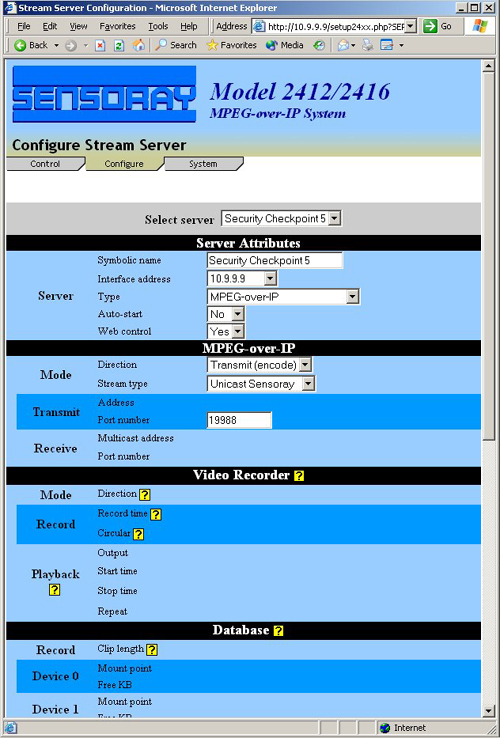Viewport: 500px width, 738px height.
Task: Click the Back arrow icon in the toolbar
Action: 20,45
